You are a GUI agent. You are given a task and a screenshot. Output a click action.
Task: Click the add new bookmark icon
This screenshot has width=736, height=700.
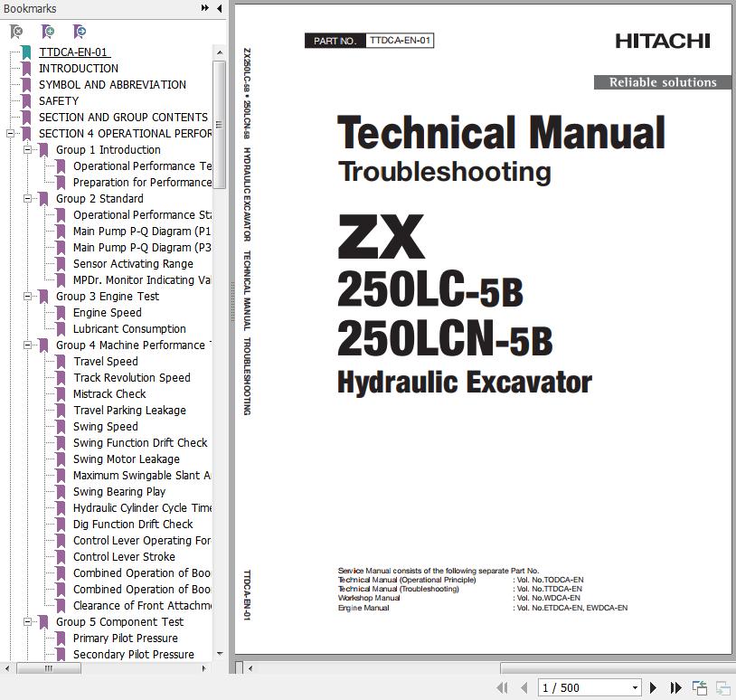48,32
